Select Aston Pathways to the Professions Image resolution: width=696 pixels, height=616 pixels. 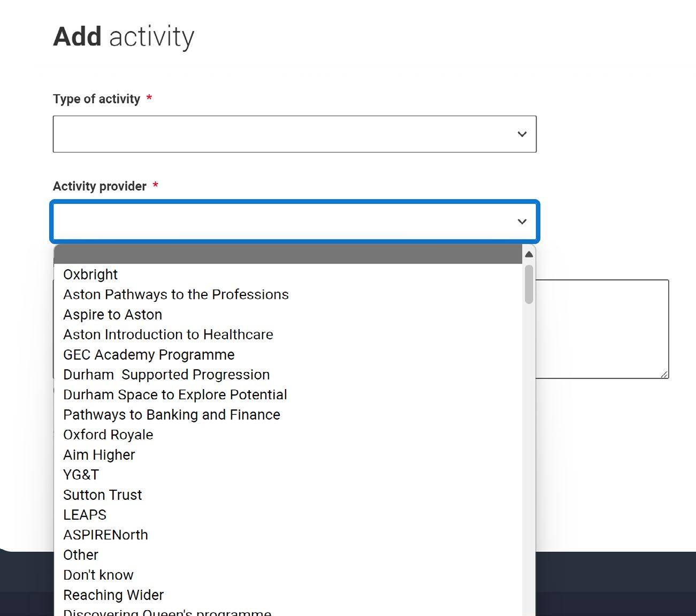(175, 294)
